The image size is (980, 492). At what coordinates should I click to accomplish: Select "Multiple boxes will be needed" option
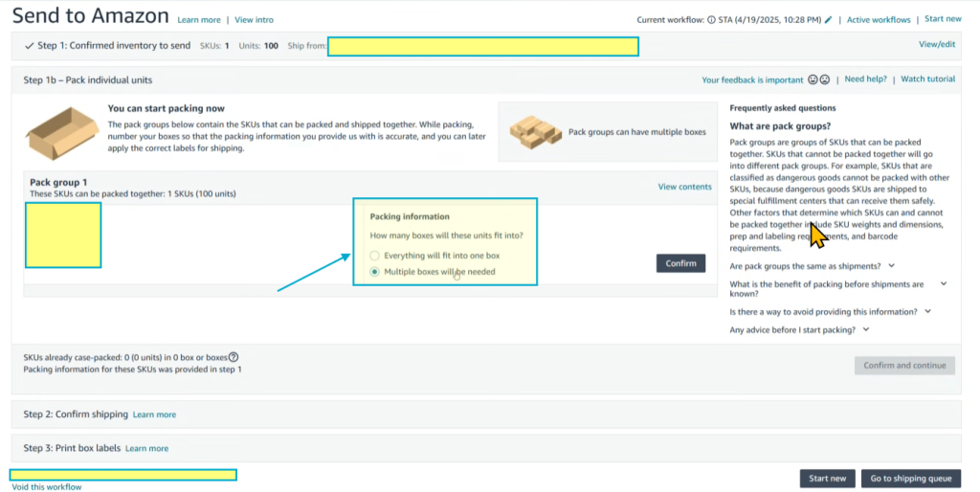374,272
